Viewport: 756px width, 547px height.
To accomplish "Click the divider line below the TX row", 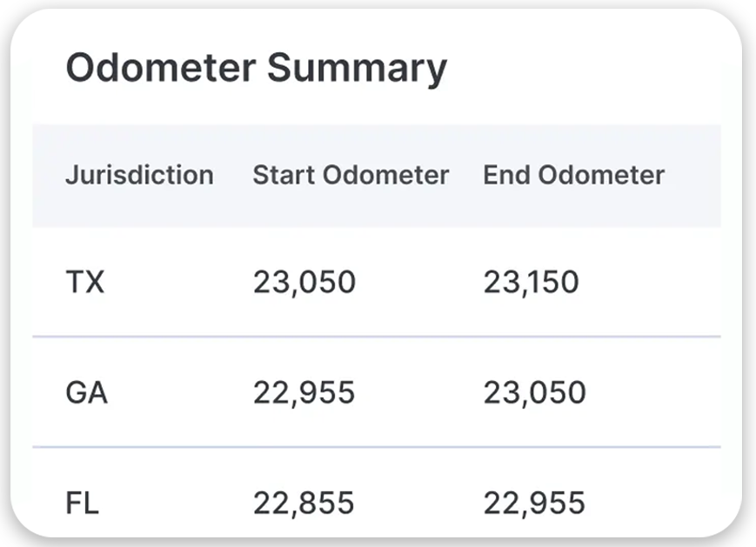I will pyautogui.click(x=376, y=337).
